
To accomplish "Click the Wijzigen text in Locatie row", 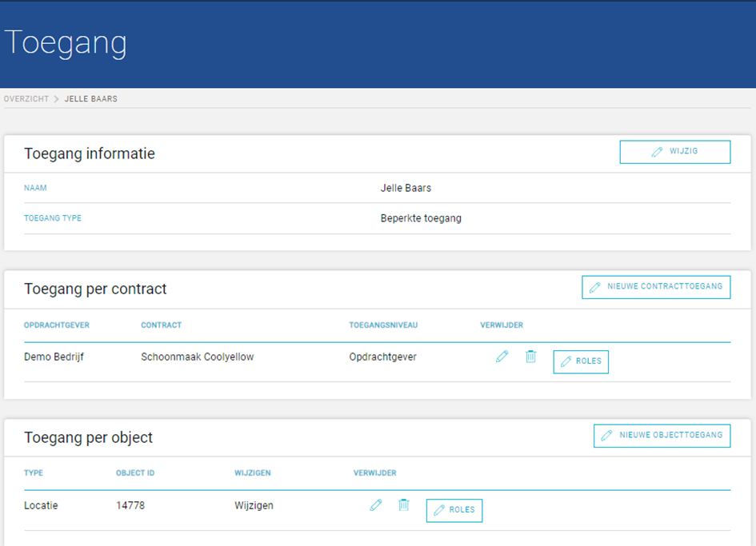I will [x=254, y=505].
